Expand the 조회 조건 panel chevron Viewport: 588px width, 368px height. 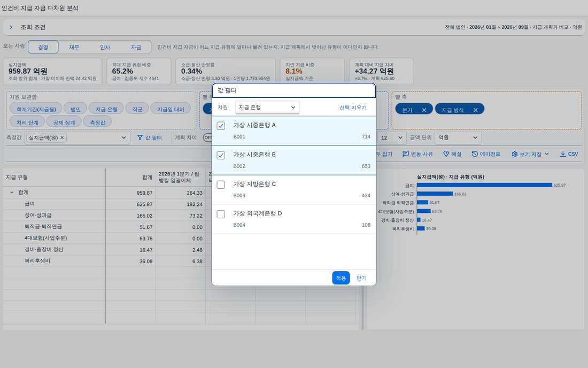click(x=11, y=27)
